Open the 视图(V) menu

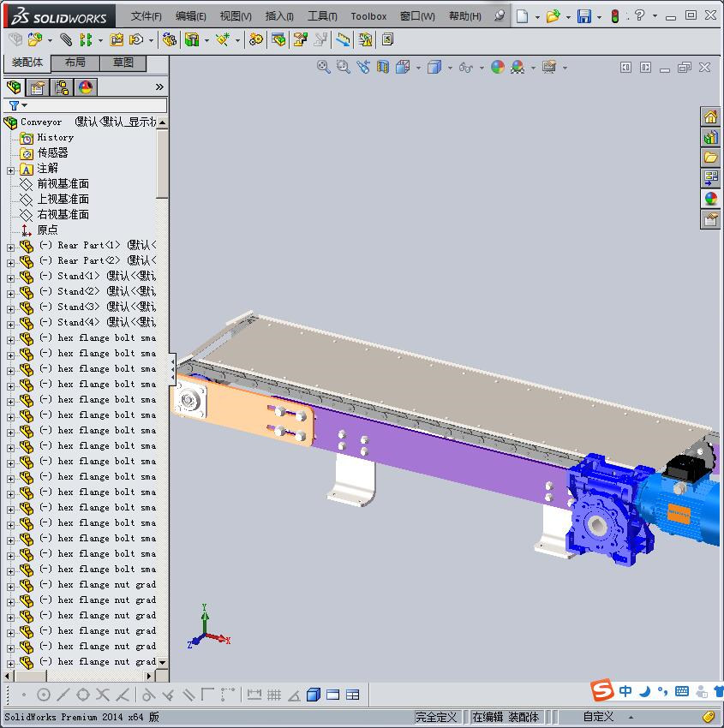pos(236,16)
